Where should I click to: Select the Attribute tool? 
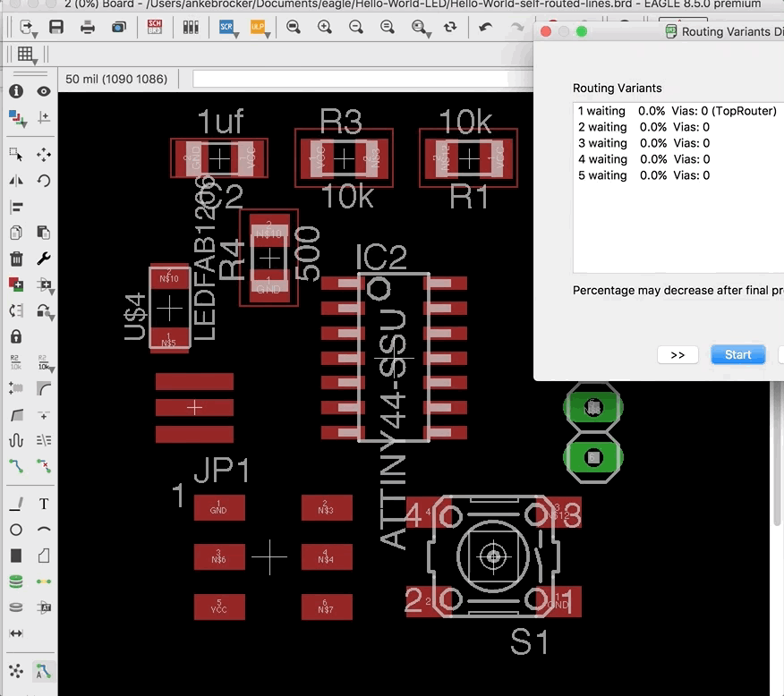(x=44, y=607)
